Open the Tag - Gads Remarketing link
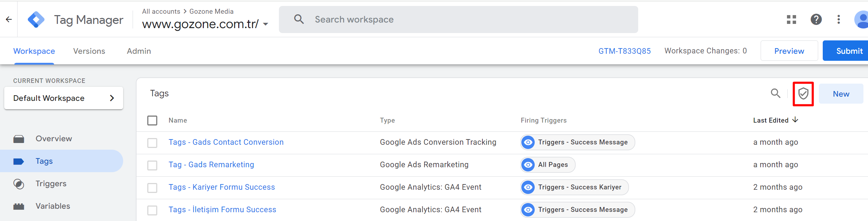Viewport: 868px width, 221px height. coord(211,165)
